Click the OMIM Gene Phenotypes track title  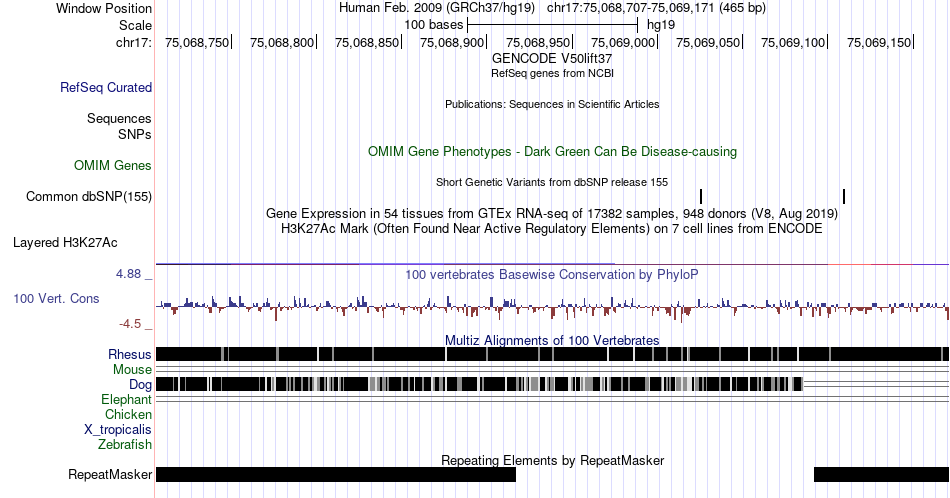[x=552, y=151]
